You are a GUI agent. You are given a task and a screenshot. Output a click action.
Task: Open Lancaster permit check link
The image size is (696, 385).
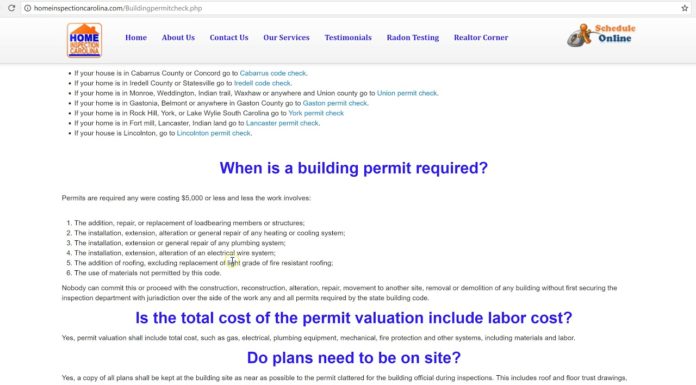(x=282, y=123)
